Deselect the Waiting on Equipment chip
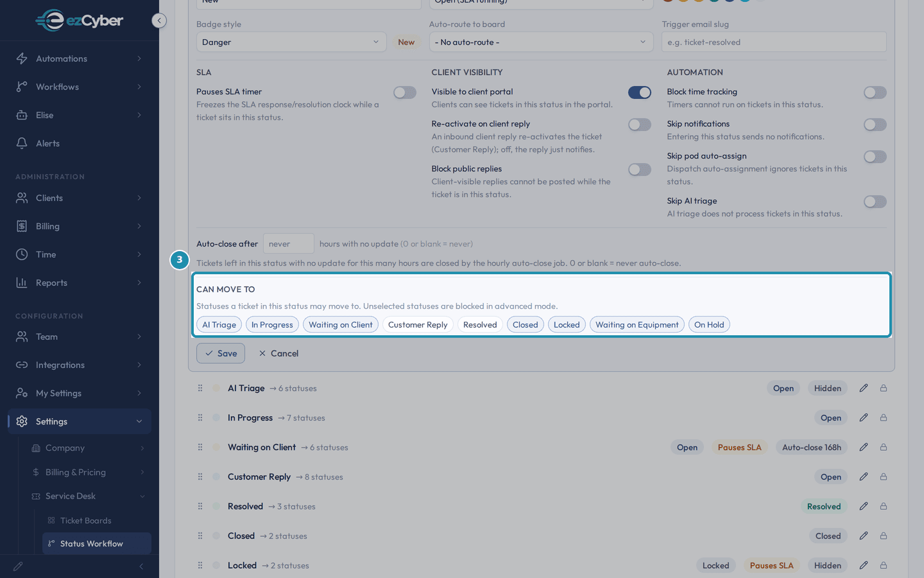This screenshot has width=924, height=578. point(637,324)
